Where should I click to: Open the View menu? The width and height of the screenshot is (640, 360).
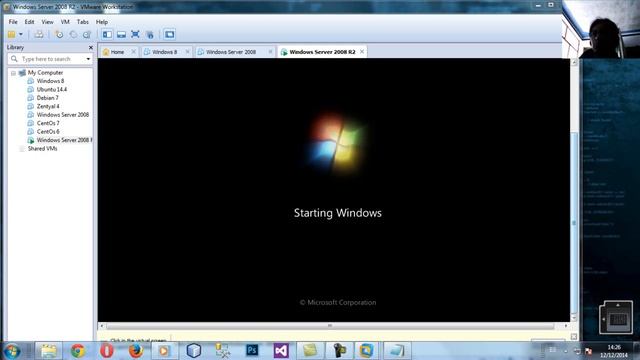(47, 22)
